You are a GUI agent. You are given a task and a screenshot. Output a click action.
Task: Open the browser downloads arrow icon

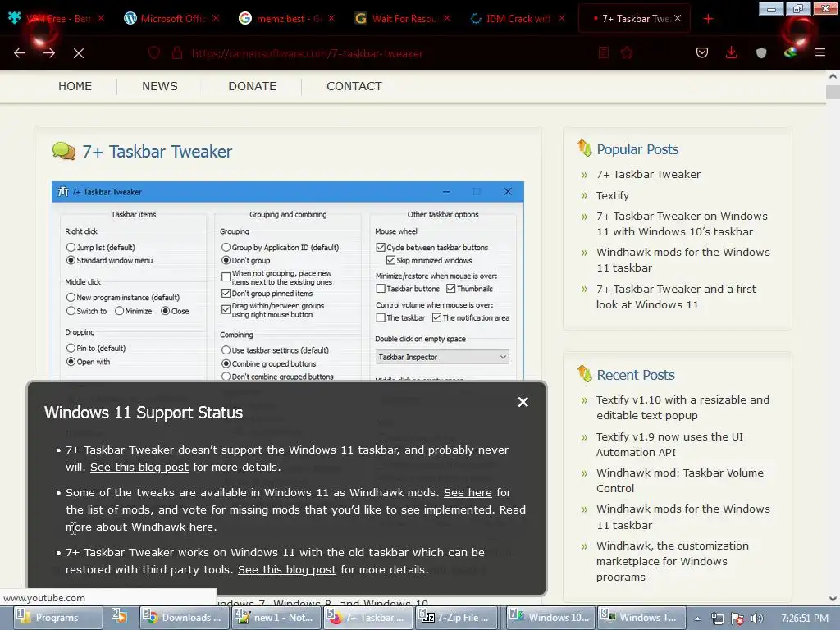(731, 53)
